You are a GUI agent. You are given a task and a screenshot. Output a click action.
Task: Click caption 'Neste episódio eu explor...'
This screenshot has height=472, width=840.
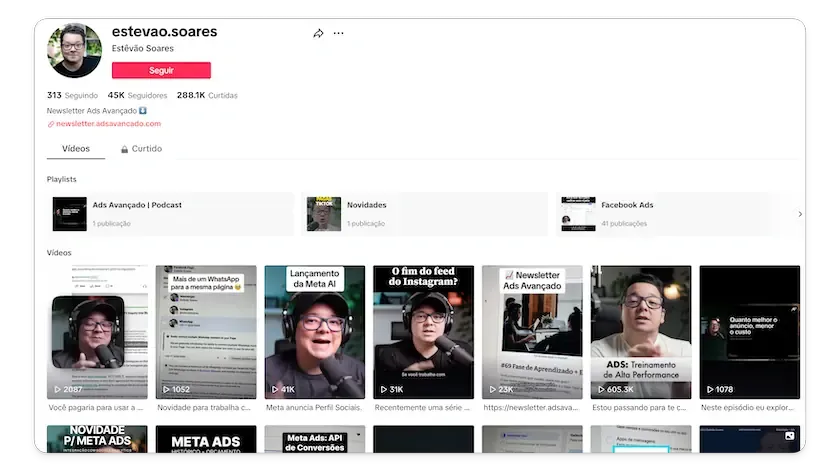747,408
